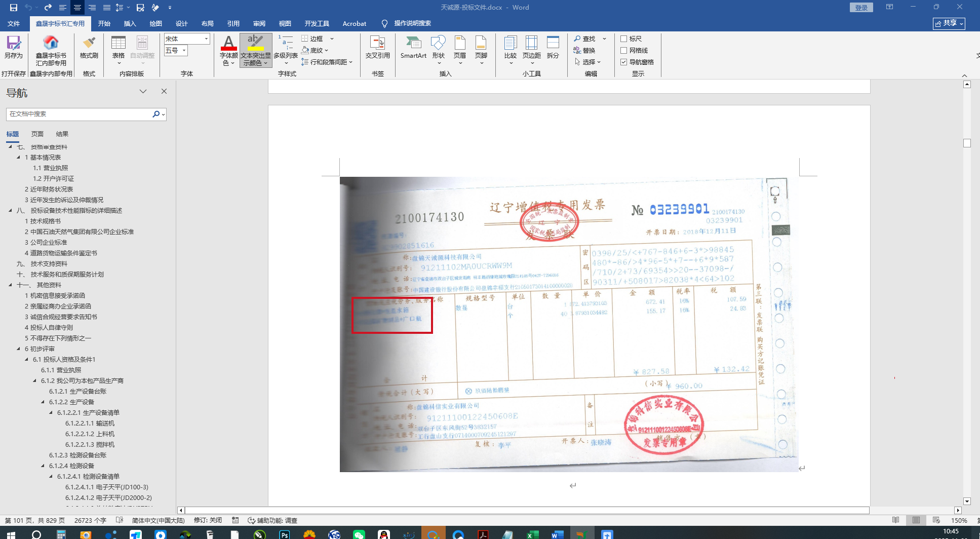Collapse the 6 初步评审 tree node

(18, 349)
